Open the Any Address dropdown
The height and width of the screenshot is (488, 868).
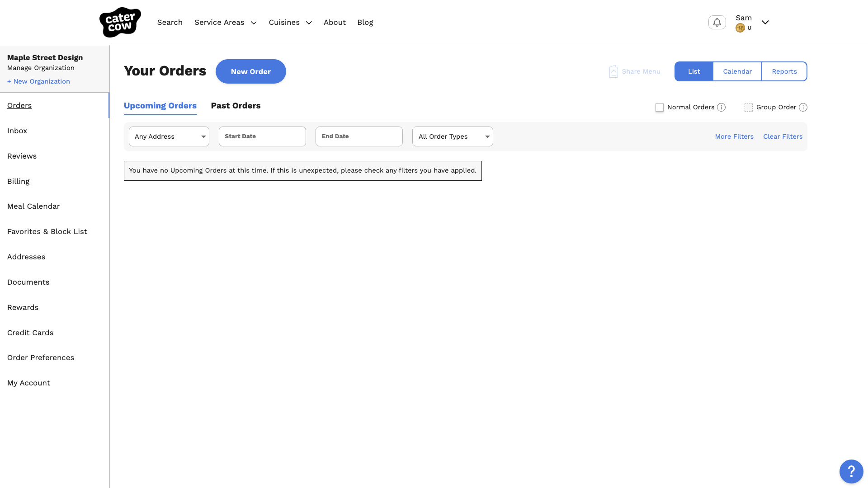[169, 136]
